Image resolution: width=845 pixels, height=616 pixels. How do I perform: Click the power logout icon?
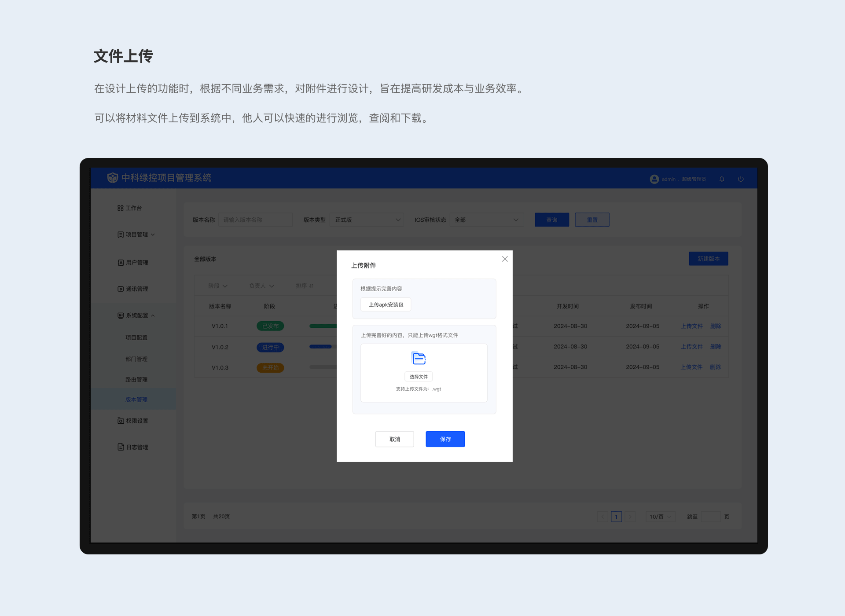pyautogui.click(x=741, y=179)
